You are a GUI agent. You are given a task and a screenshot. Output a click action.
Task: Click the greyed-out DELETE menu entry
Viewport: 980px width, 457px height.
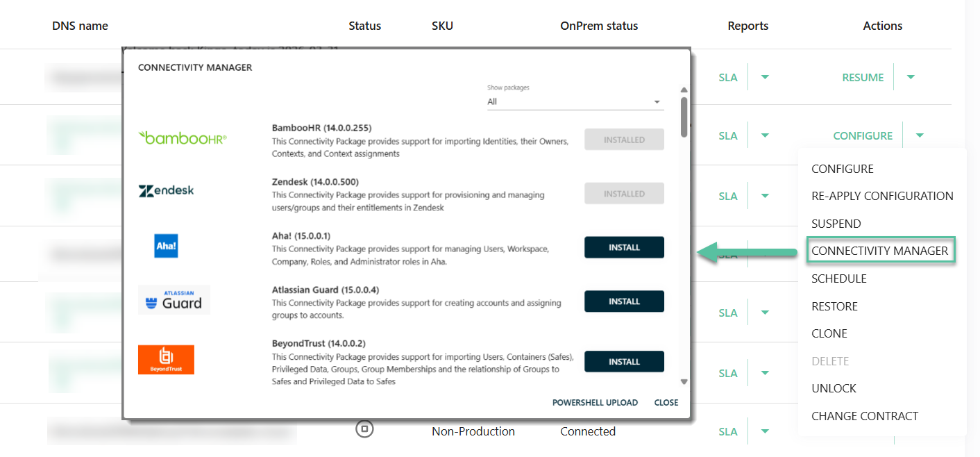[x=830, y=361]
